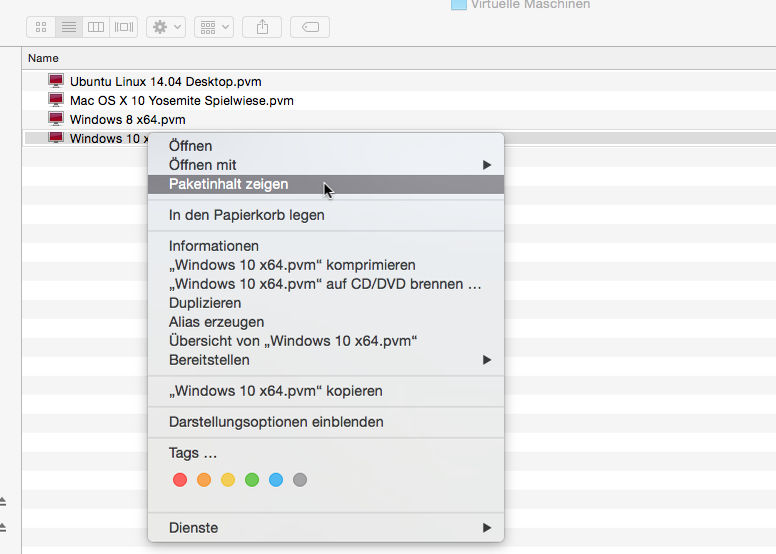Choose In den Papierkorb legen
The image size is (776, 554).
[x=326, y=215]
